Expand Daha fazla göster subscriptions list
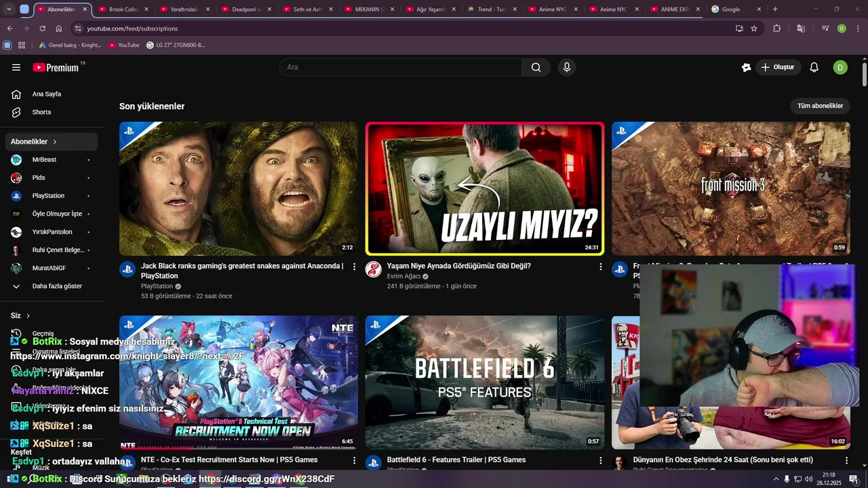The height and width of the screenshot is (488, 868). (x=52, y=286)
